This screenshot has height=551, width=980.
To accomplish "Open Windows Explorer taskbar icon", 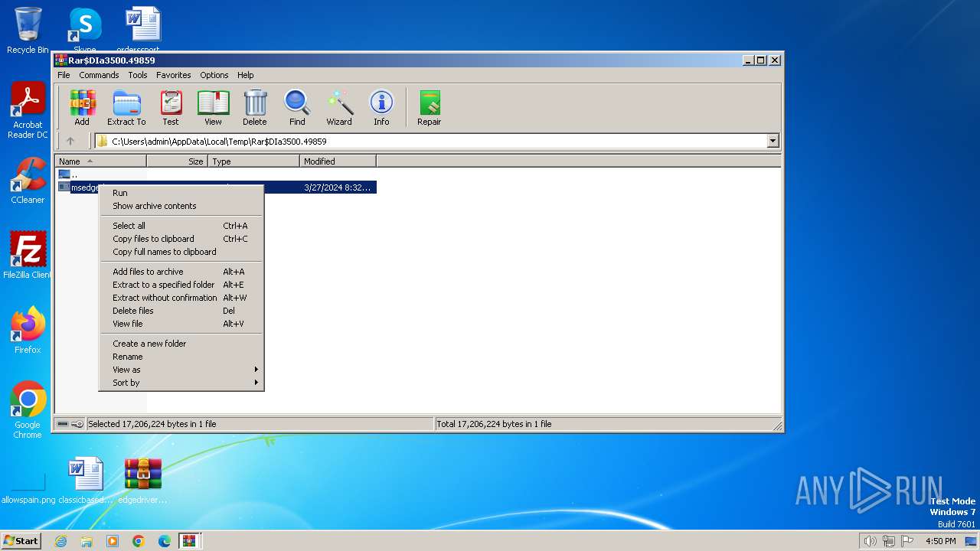I will [x=87, y=541].
